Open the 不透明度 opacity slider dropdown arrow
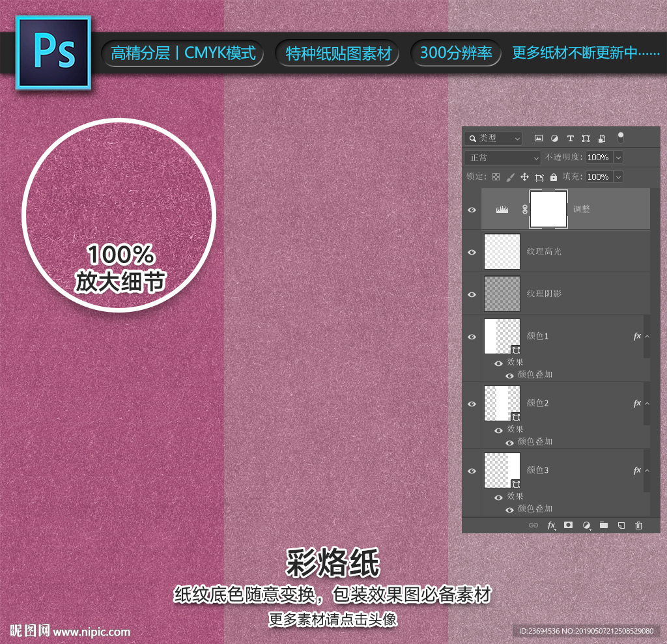The image size is (667, 644). (x=619, y=158)
